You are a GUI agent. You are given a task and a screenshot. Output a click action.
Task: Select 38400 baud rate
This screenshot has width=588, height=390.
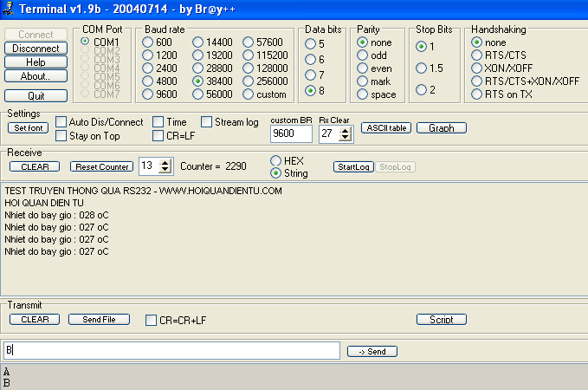click(198, 81)
